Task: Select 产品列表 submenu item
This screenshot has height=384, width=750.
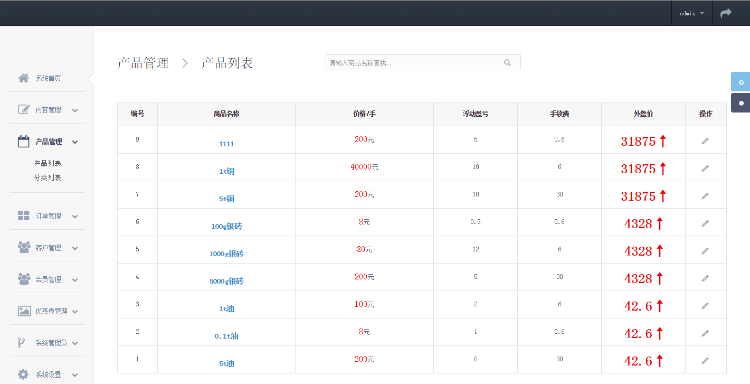Action: (x=47, y=164)
